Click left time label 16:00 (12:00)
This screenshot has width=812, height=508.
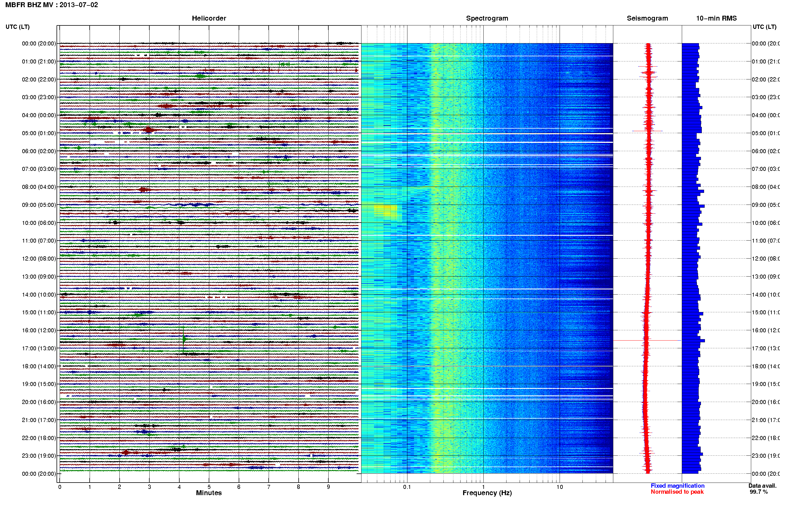tap(39, 330)
